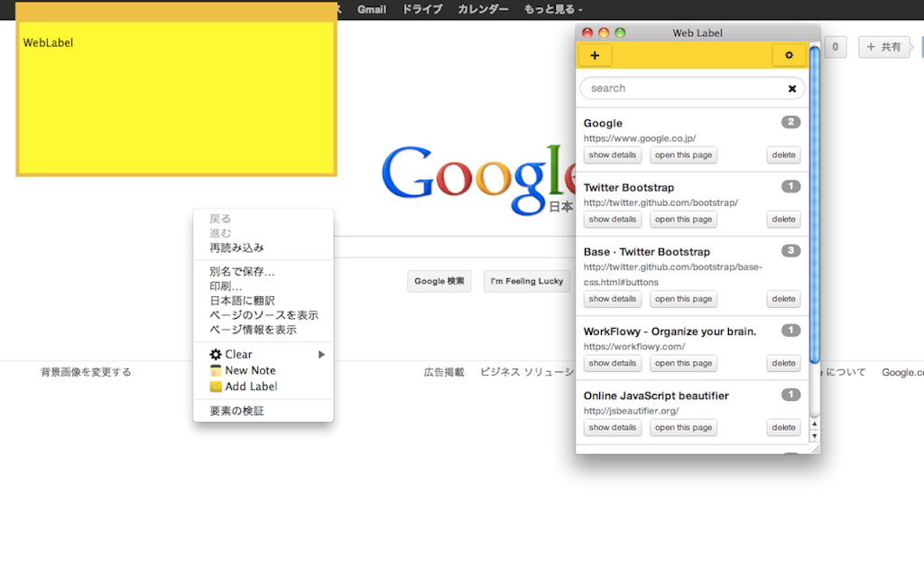Click show details for Google entry
Viewport: 924px width, 578px height.
pos(613,155)
